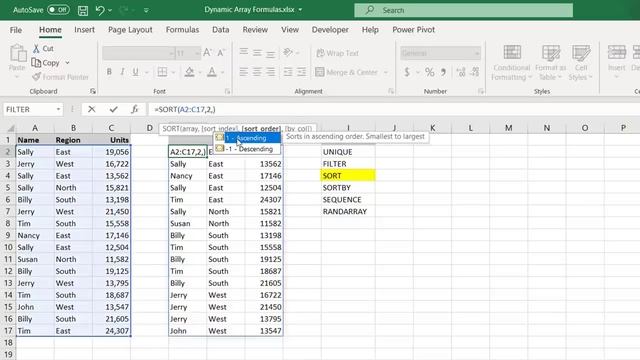
Task: Open Format as Table gallery
Action: tap(550, 62)
